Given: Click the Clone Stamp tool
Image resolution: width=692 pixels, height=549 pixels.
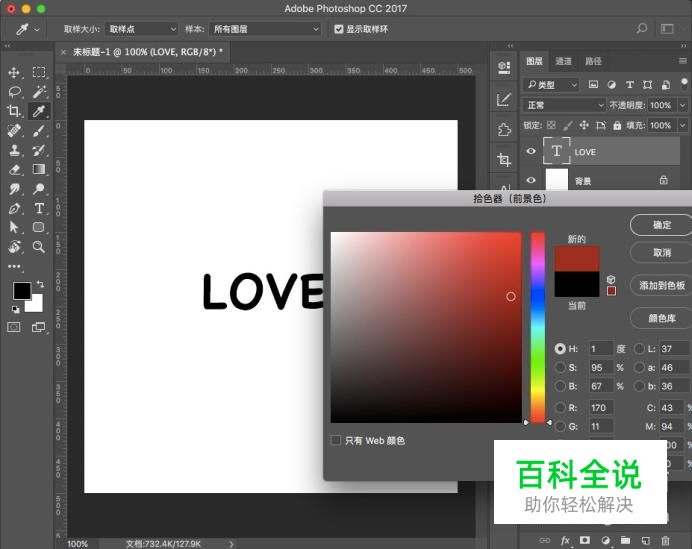Looking at the screenshot, I should tap(14, 150).
